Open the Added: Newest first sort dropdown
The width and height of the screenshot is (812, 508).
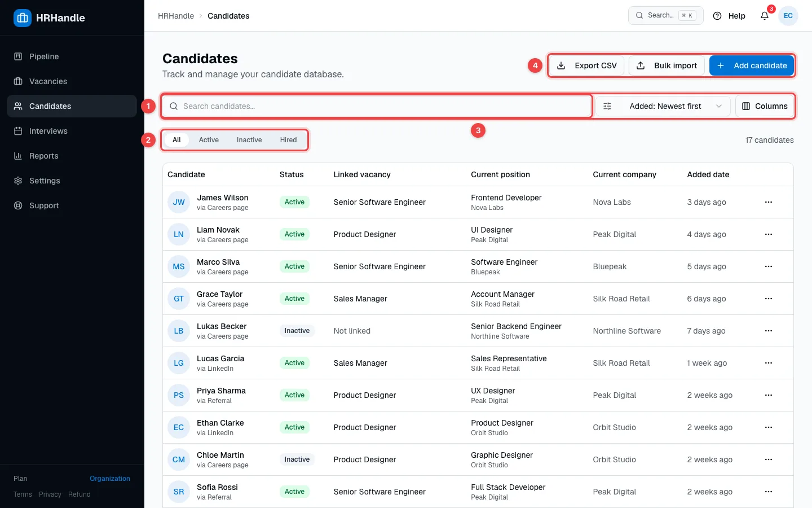(x=663, y=106)
